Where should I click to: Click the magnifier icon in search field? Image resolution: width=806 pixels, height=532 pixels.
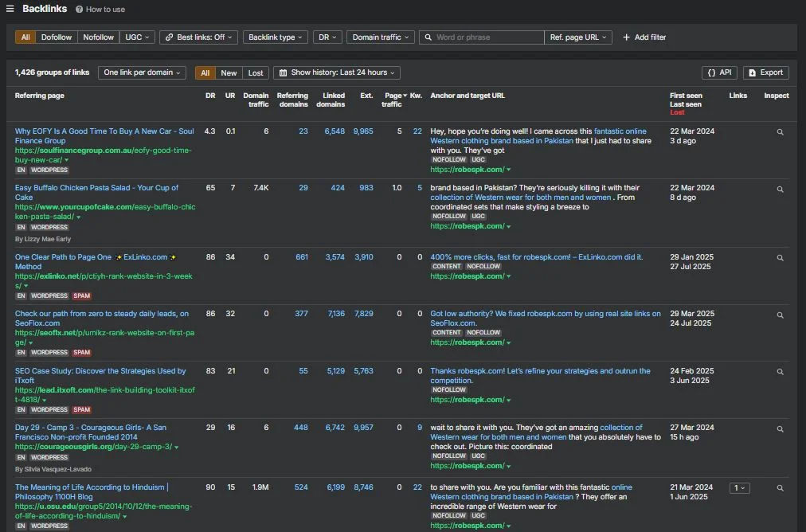click(x=428, y=37)
